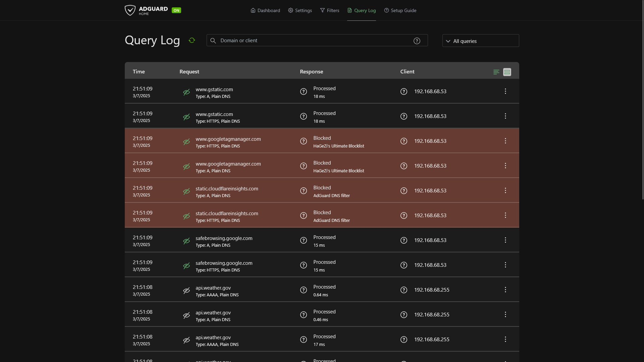Open the Dashboard tab
644x362 pixels.
coord(265,10)
